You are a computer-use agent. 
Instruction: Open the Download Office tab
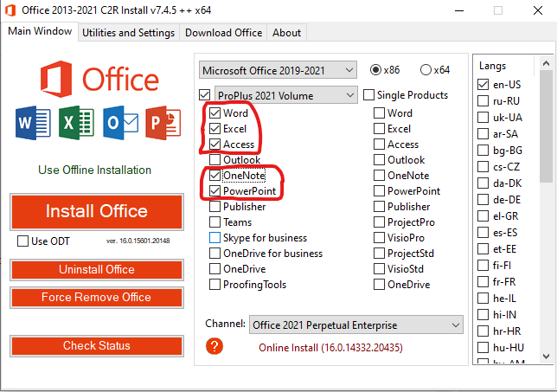(223, 33)
